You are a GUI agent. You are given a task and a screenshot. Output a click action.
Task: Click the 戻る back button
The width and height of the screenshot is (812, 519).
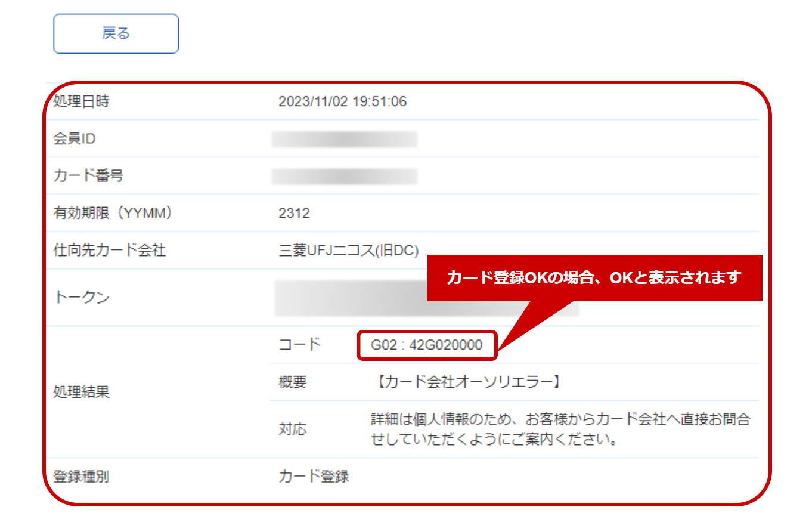coord(116,33)
